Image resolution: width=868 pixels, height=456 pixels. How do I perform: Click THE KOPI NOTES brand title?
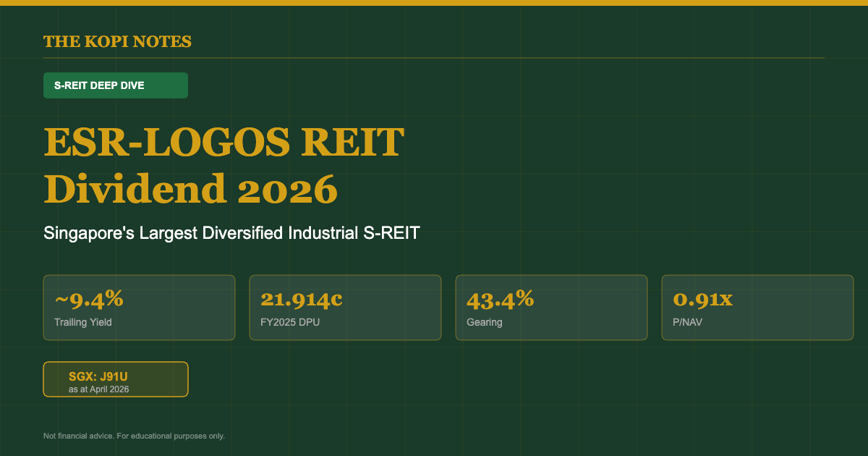coord(117,41)
